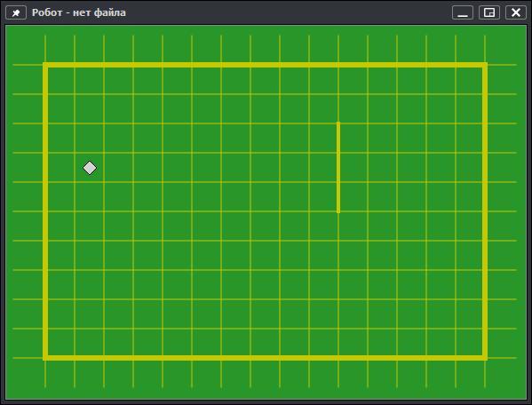
Task: Click the cell directly left of the robot
Action: tap(60, 168)
